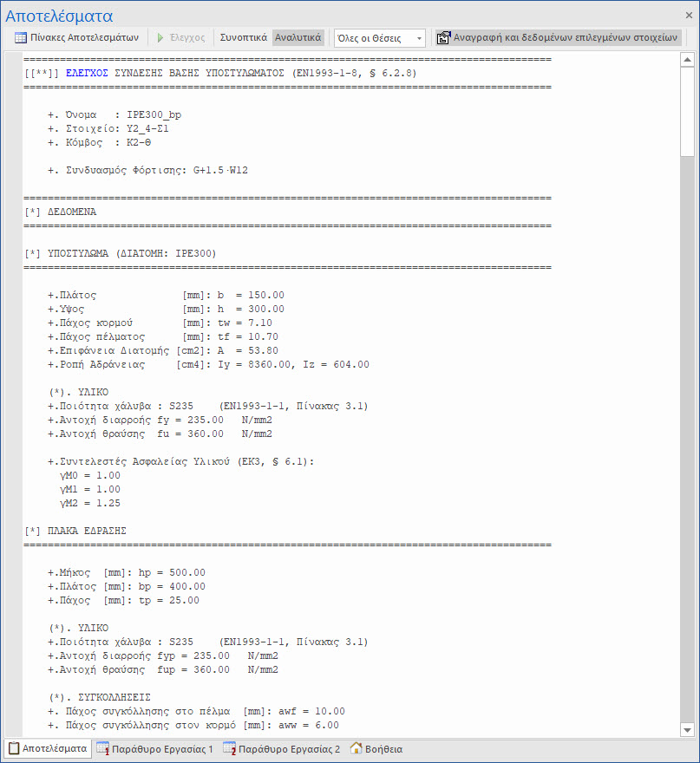Click the scrollbar down arrow
The height and width of the screenshot is (763, 700).
pyautogui.click(x=687, y=729)
